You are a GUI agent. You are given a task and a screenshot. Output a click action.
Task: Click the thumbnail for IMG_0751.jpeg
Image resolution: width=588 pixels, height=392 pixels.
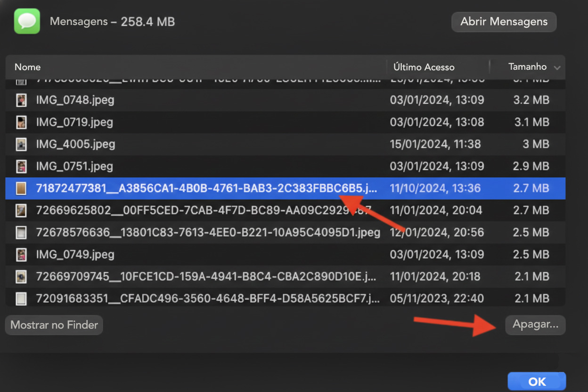[x=21, y=166]
